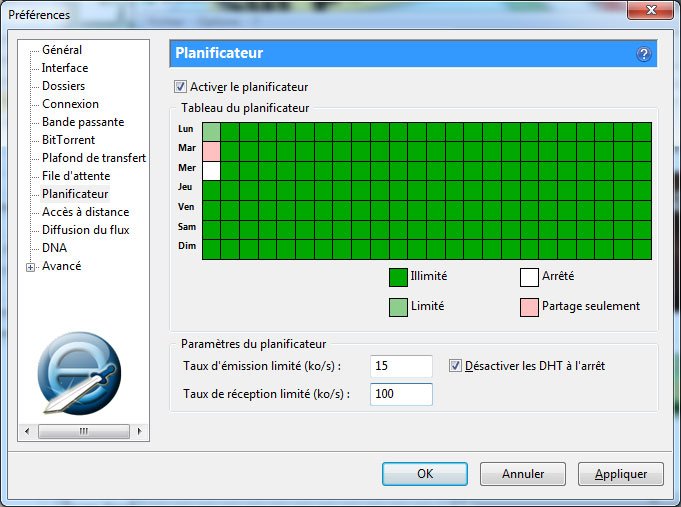Click the OK button
This screenshot has width=681, height=507.
[425, 474]
